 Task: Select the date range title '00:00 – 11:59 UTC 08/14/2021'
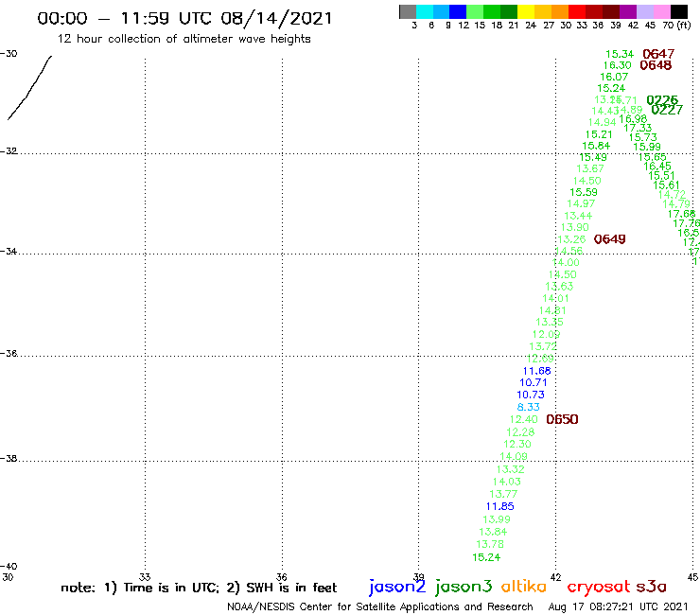184,18
